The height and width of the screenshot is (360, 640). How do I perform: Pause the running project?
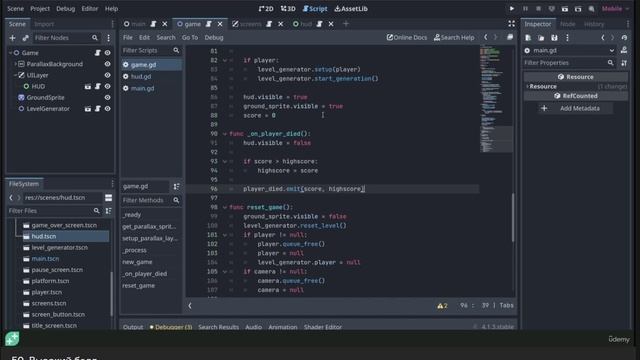click(525, 9)
